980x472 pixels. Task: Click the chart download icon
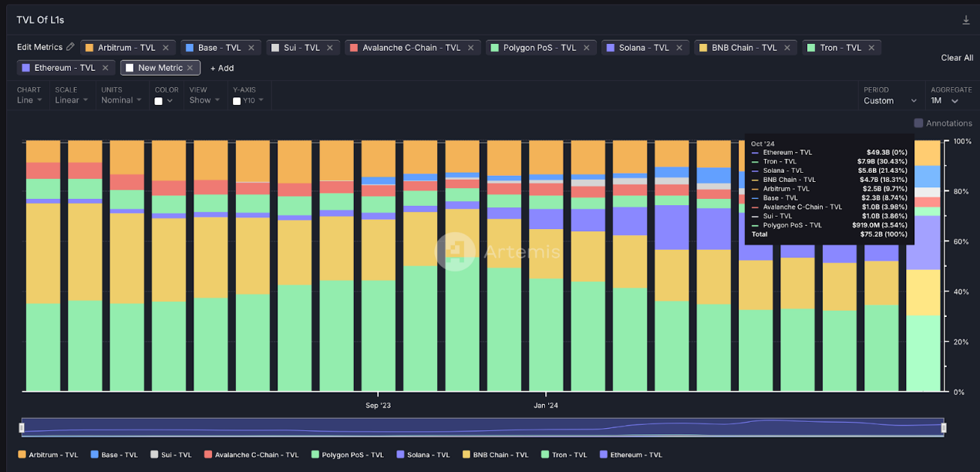965,19
